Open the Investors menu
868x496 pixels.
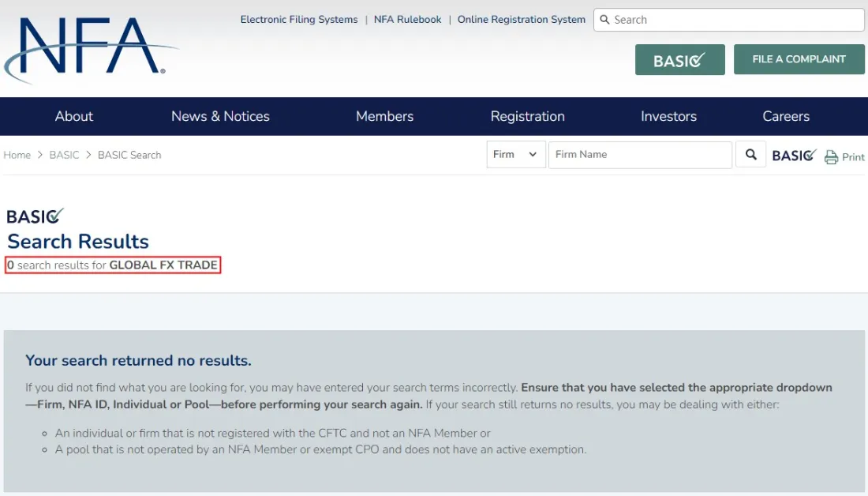click(668, 116)
